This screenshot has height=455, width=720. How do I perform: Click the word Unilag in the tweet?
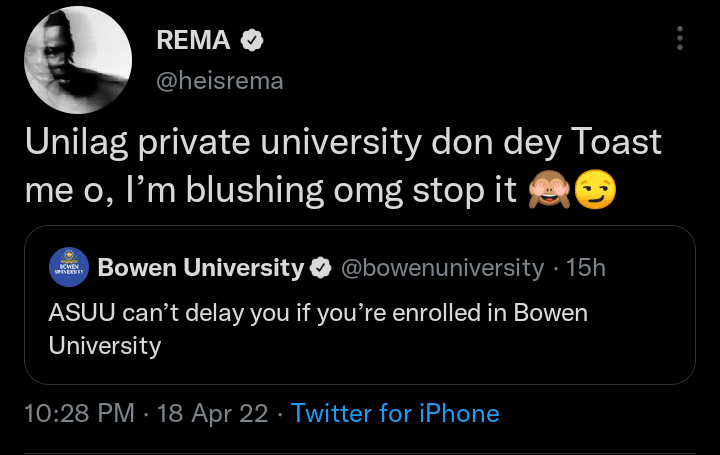click(x=78, y=142)
